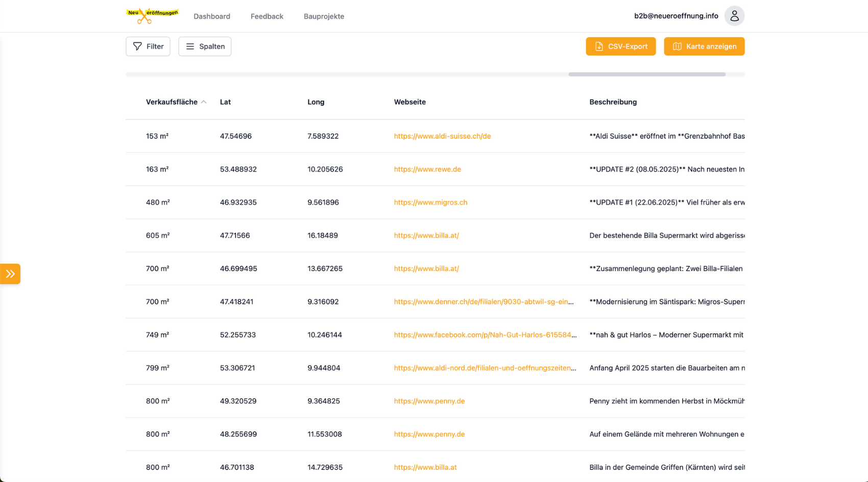Click latitude value 46.932935
Viewport: 868px width, 482px height.
pyautogui.click(x=238, y=203)
